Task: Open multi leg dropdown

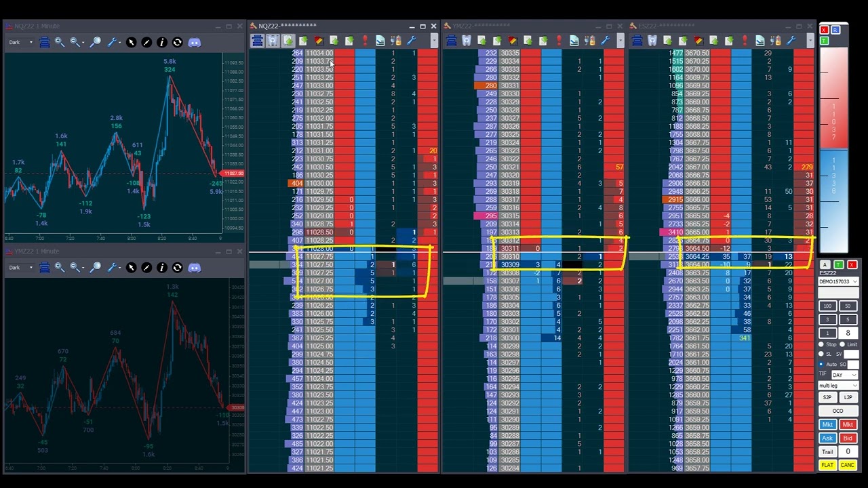Action: (839, 385)
